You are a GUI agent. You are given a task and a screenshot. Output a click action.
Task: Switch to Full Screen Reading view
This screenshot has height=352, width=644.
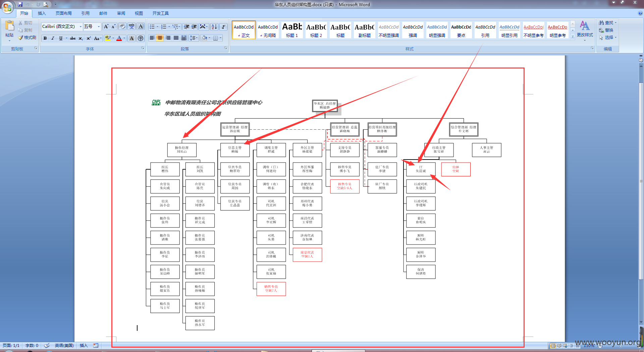click(x=559, y=345)
